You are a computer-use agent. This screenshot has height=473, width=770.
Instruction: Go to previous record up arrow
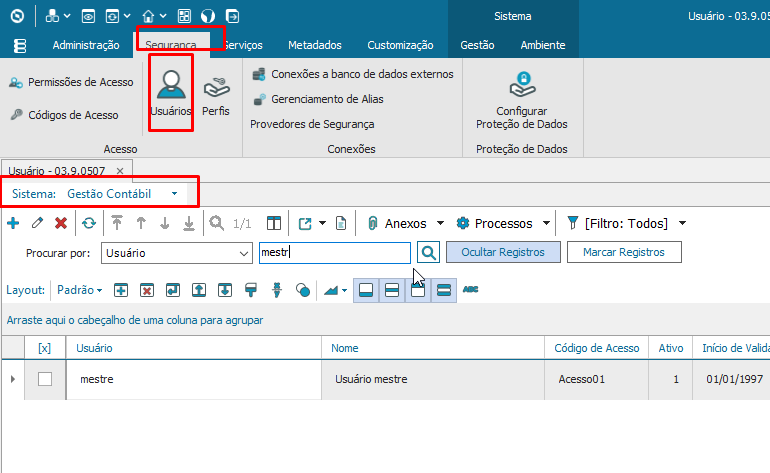(x=141, y=223)
